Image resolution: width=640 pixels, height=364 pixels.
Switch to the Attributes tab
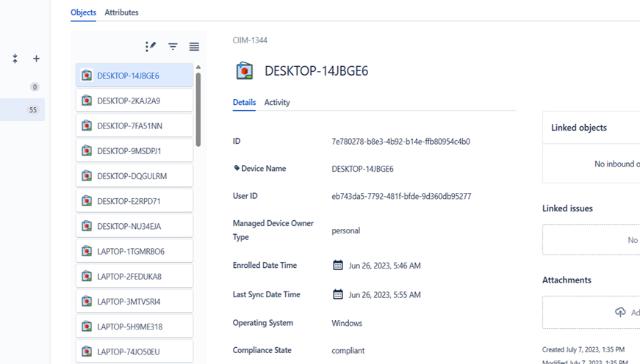click(121, 12)
